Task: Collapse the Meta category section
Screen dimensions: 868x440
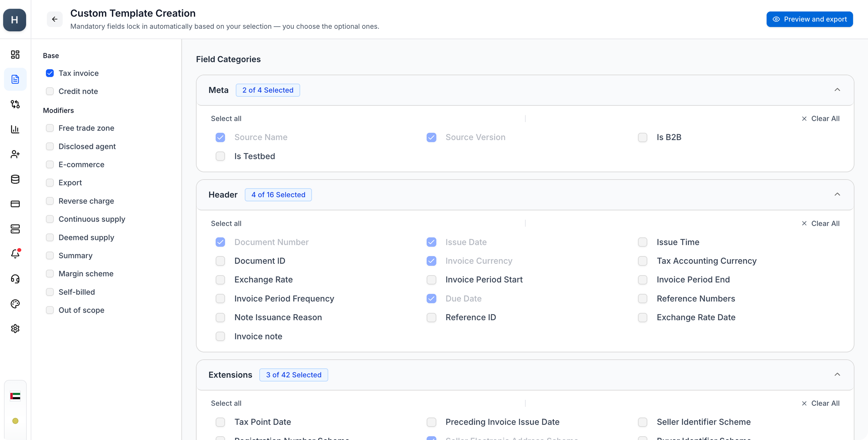Action: (x=837, y=90)
